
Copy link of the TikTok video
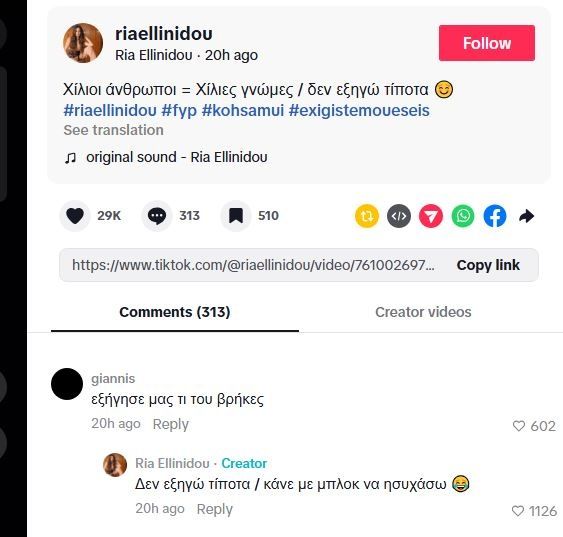coord(488,265)
